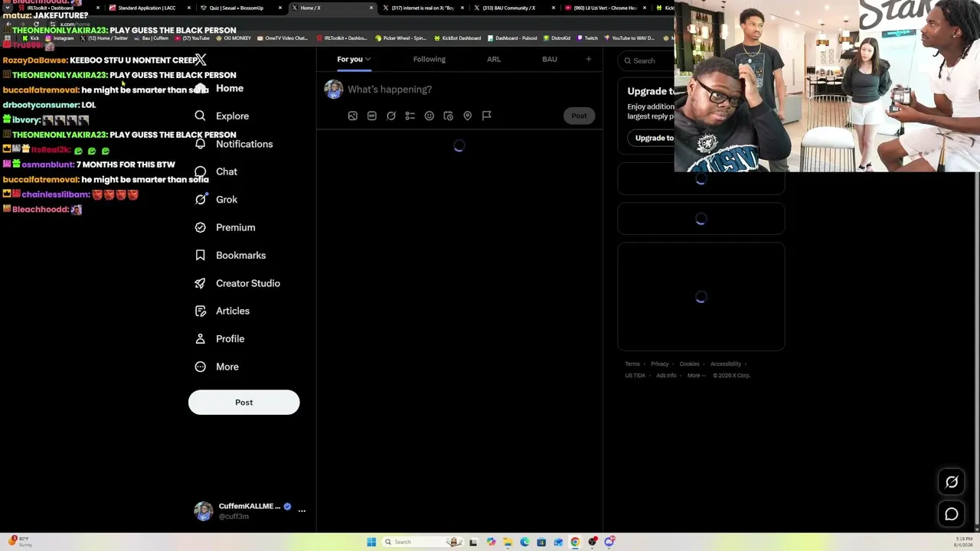The width and height of the screenshot is (980, 551).
Task: Switch to the BAU timeline tab
Action: click(x=550, y=60)
